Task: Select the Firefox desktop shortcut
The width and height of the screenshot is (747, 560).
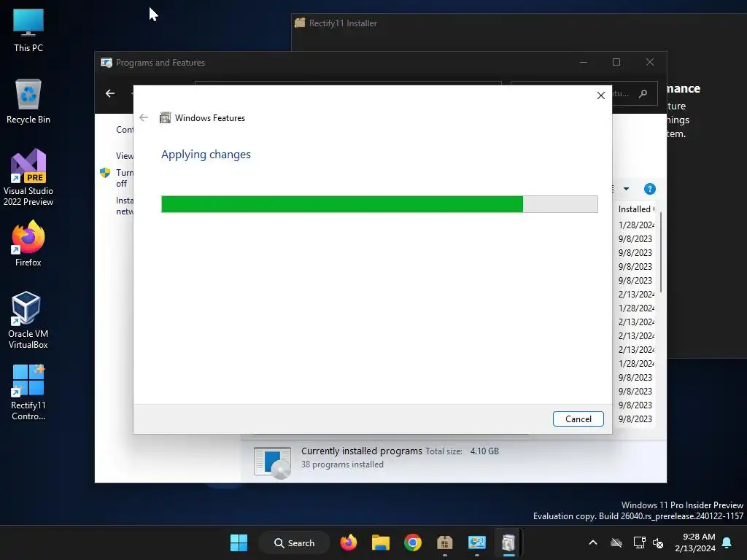Action: (x=28, y=244)
